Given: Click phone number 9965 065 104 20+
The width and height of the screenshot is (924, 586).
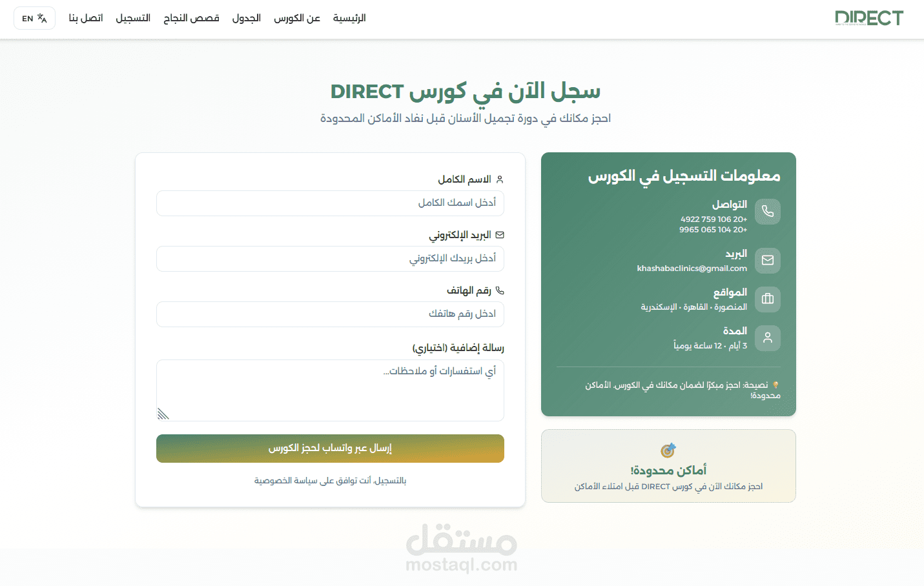Looking at the screenshot, I should 713,230.
